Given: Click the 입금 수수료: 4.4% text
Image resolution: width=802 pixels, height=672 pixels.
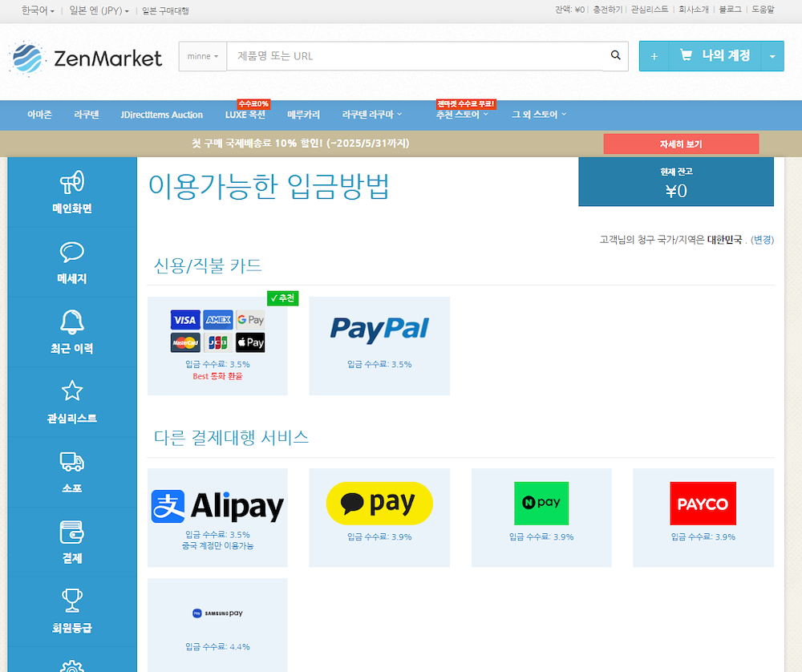Looking at the screenshot, I should (x=217, y=646).
